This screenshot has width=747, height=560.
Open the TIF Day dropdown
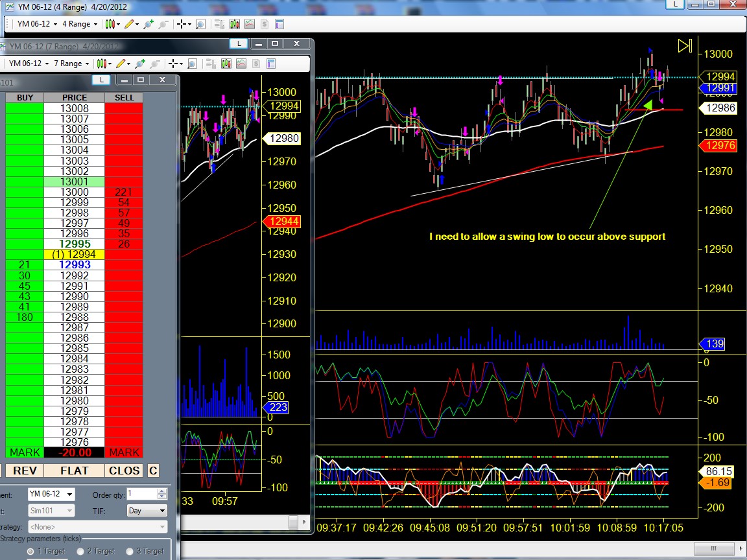147,511
